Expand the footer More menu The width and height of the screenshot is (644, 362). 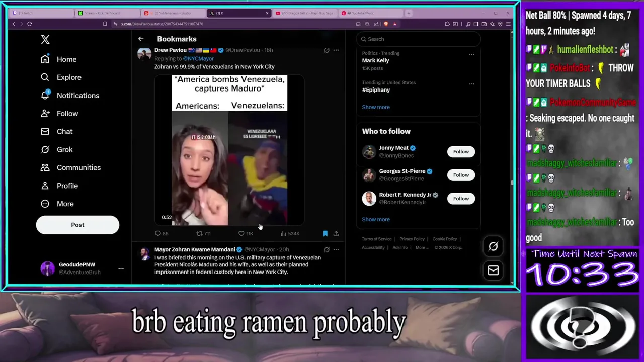(x=422, y=248)
